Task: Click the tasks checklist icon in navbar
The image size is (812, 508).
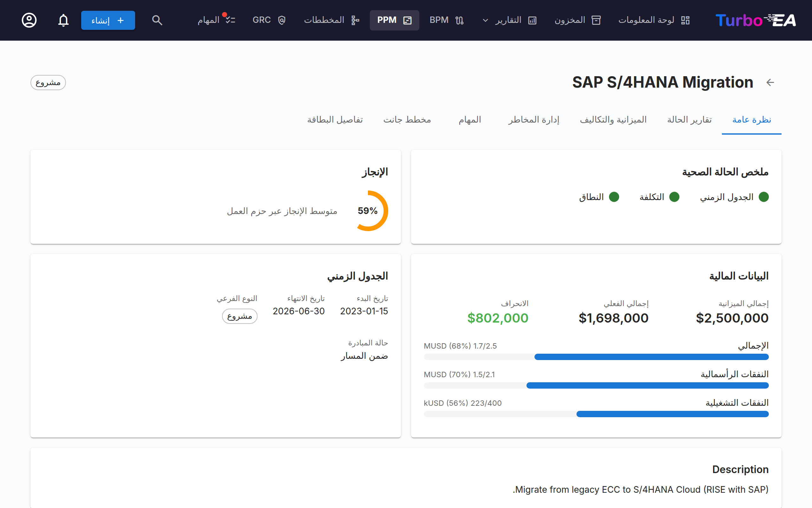Action: click(x=230, y=20)
